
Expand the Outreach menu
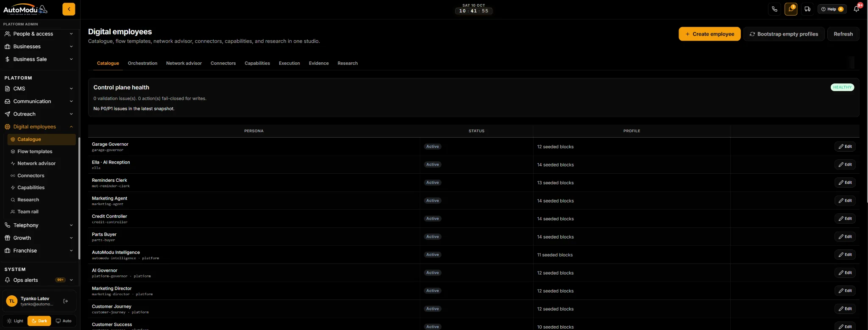click(x=39, y=114)
